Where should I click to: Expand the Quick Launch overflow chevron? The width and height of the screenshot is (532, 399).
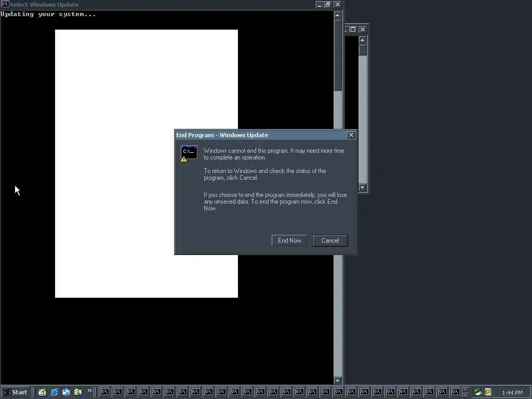click(x=89, y=391)
